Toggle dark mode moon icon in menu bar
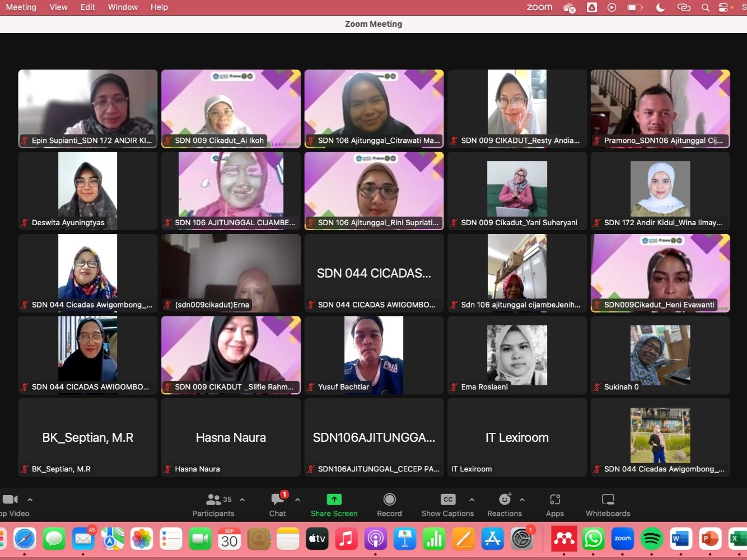The height and width of the screenshot is (560, 747). (660, 7)
